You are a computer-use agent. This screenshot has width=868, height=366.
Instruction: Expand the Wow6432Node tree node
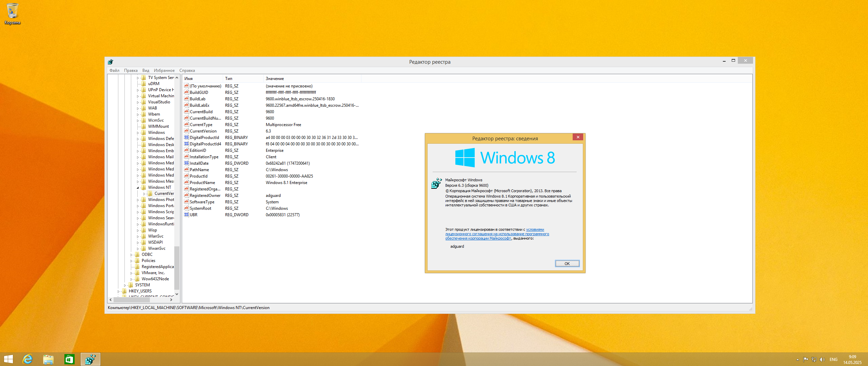pyautogui.click(x=131, y=279)
